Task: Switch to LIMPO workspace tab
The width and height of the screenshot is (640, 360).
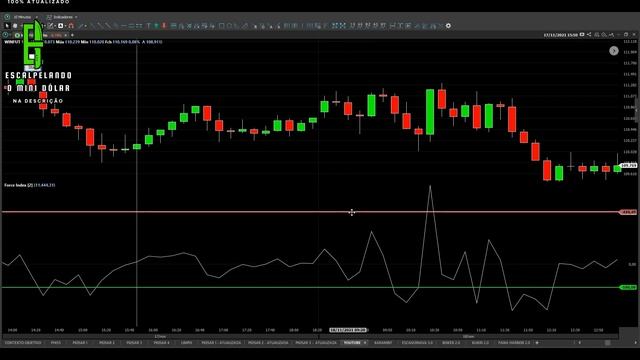Action: coord(186,343)
